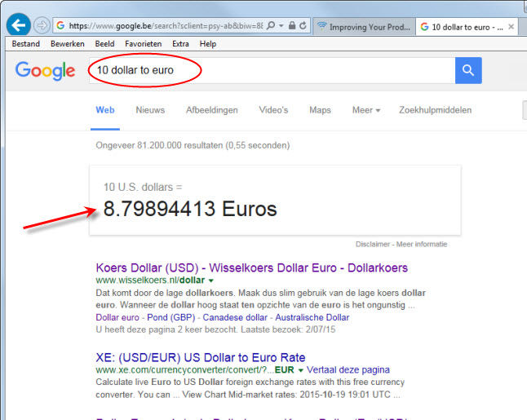This screenshot has width=527, height=420.
Task: Expand the xe.com URL dropdown arrow
Action: coord(300,370)
